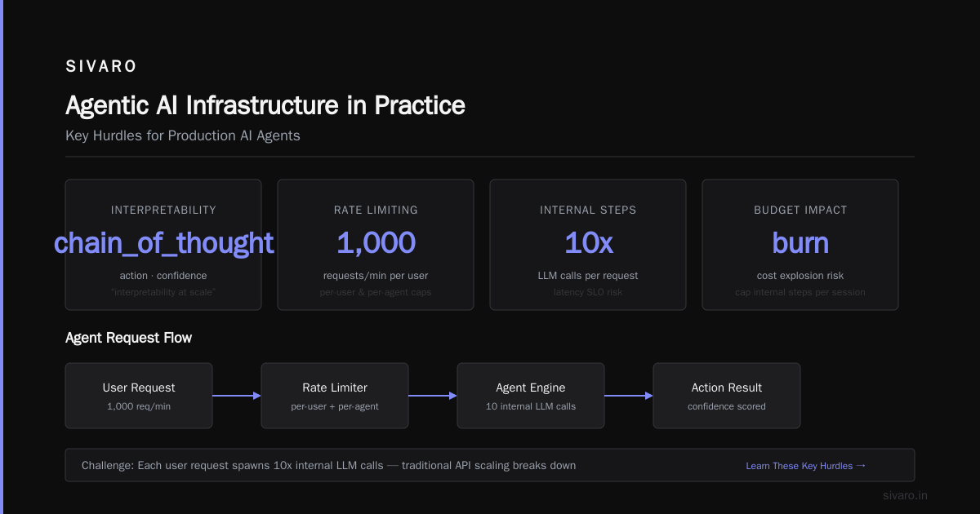
Task: Click the sivaro.in footer link
Action: tap(905, 495)
